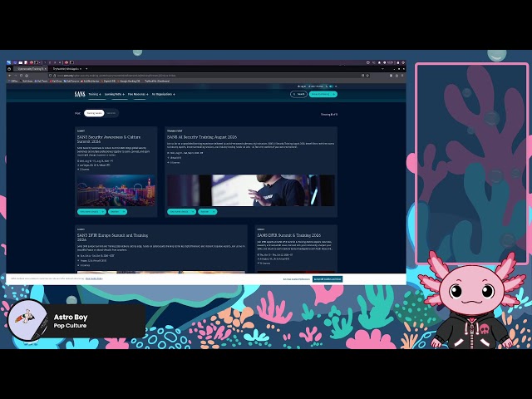Open Register dropdown on Security Awareness card
The width and height of the screenshot is (532, 399).
tap(117, 212)
